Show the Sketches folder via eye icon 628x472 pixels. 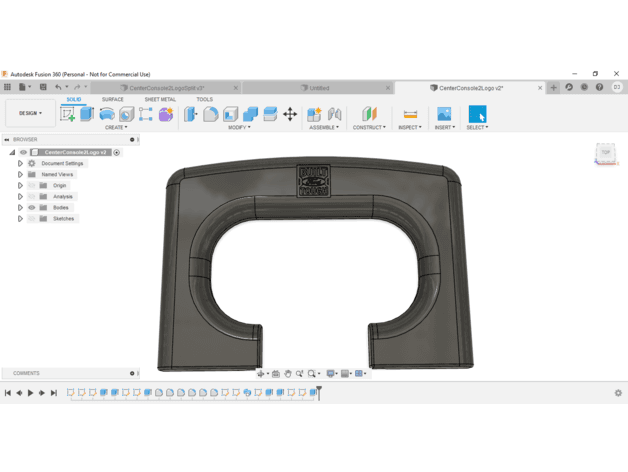point(32,219)
